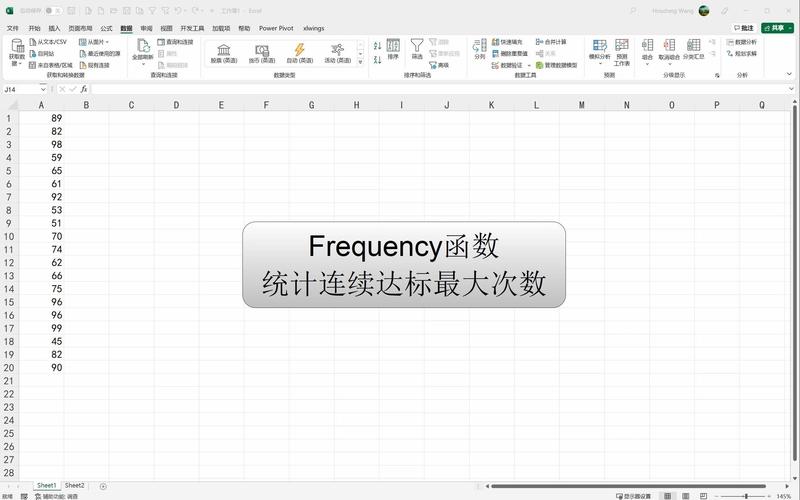Switch to the 开始 (Home) ribbon tab
Image resolution: width=800 pixels, height=500 pixels.
tap(34, 29)
